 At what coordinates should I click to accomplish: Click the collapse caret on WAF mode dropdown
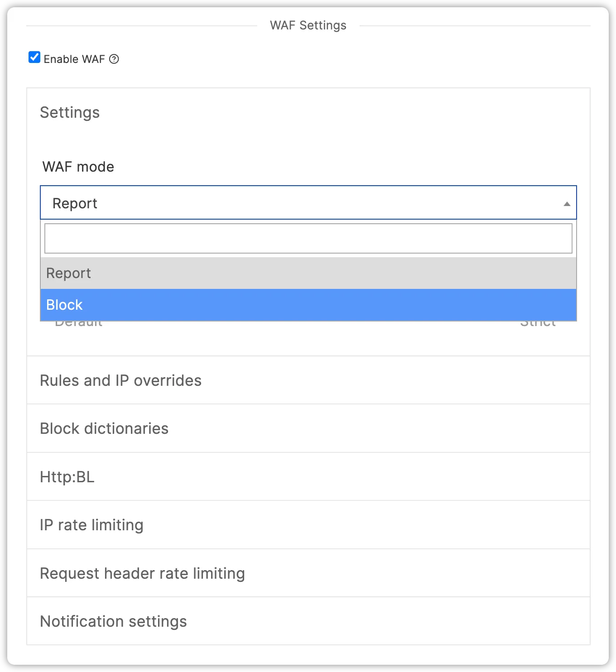[566, 204]
